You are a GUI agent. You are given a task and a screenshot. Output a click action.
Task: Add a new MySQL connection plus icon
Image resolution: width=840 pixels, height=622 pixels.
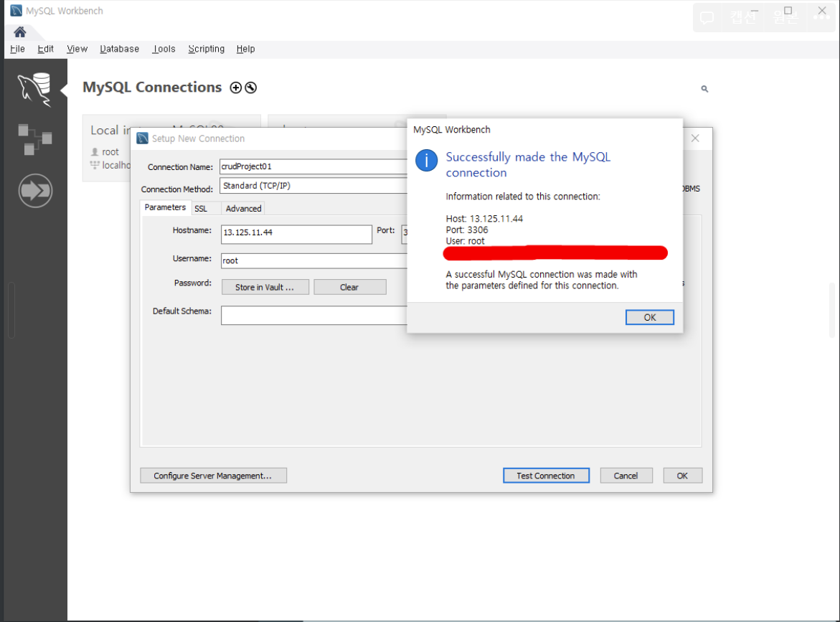(236, 88)
